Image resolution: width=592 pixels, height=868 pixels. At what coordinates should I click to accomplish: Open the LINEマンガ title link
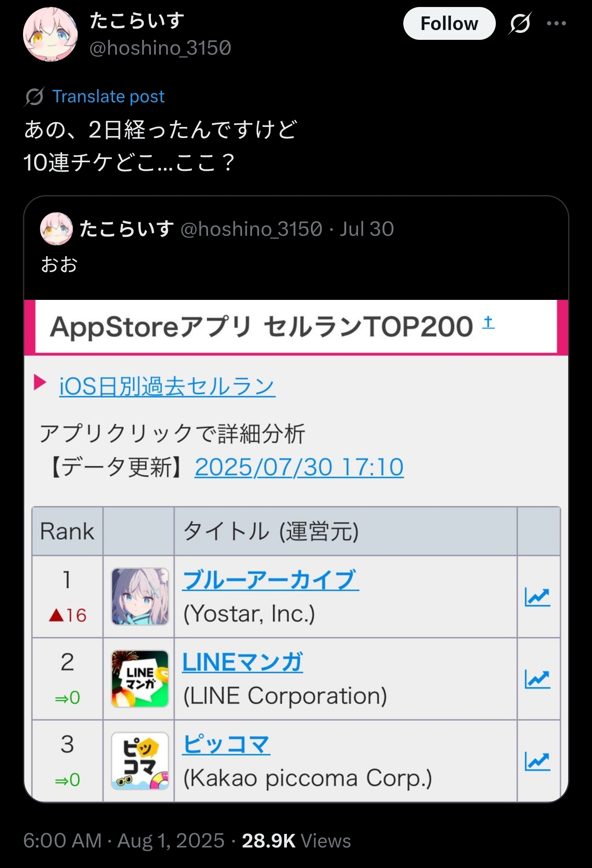[x=243, y=662]
